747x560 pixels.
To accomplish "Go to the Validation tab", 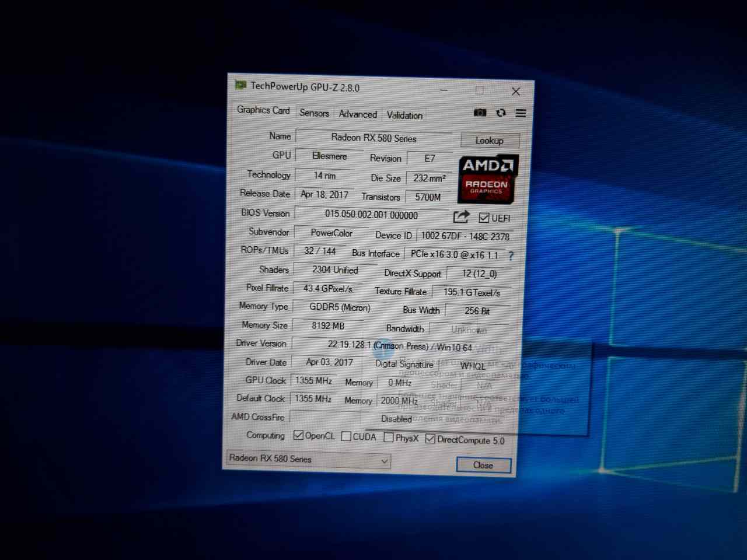I will (x=404, y=116).
